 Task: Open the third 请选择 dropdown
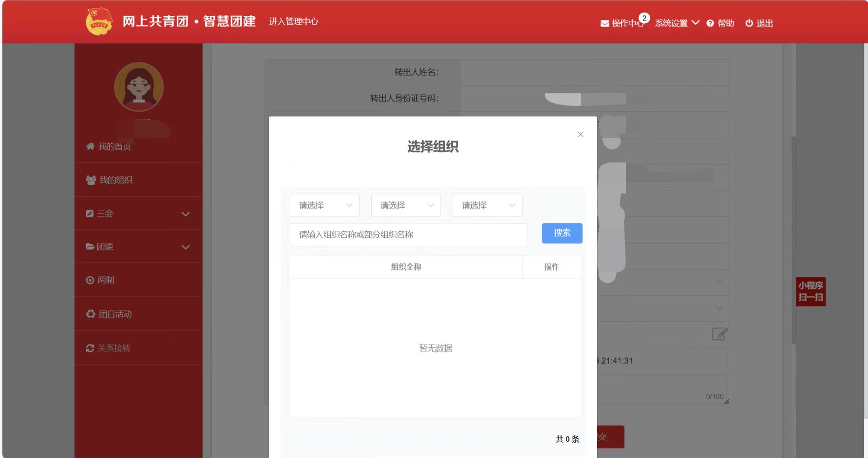click(x=487, y=205)
